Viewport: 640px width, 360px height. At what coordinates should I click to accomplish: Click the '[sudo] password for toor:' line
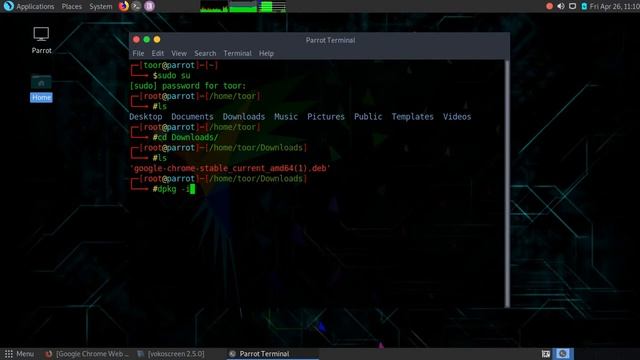click(x=188, y=86)
